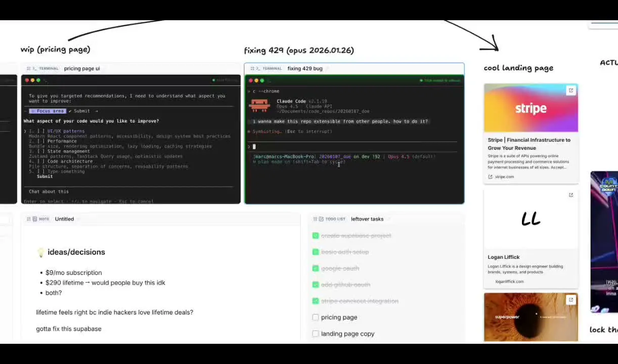The width and height of the screenshot is (618, 364).
Task: Click drag handle on pricing page ui terminal
Action: click(x=28, y=69)
